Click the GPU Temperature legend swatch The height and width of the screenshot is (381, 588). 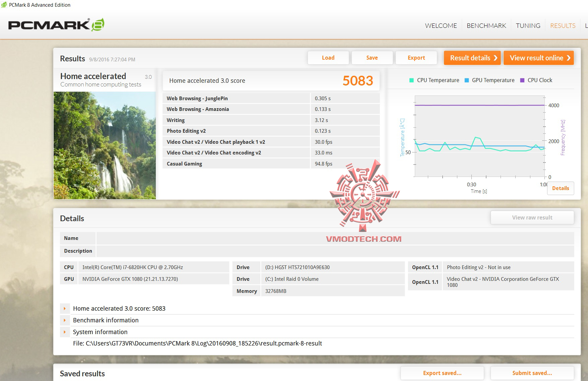(466, 80)
